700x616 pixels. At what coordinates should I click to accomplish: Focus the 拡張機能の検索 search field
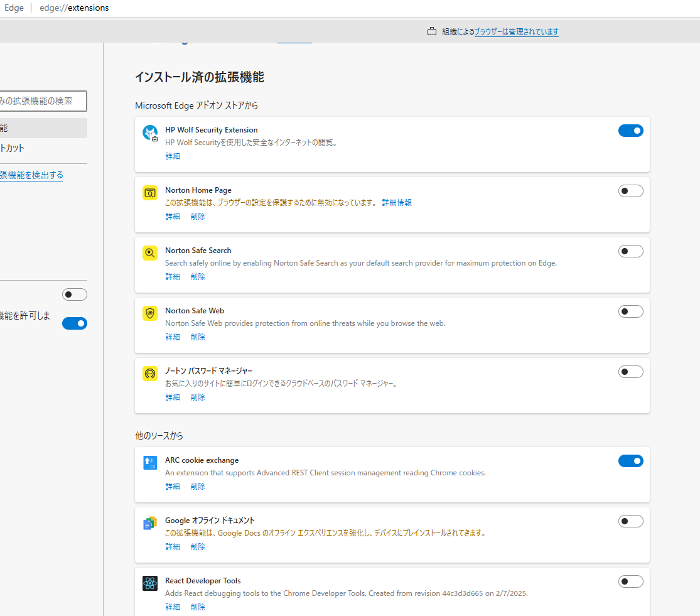pos(43,101)
